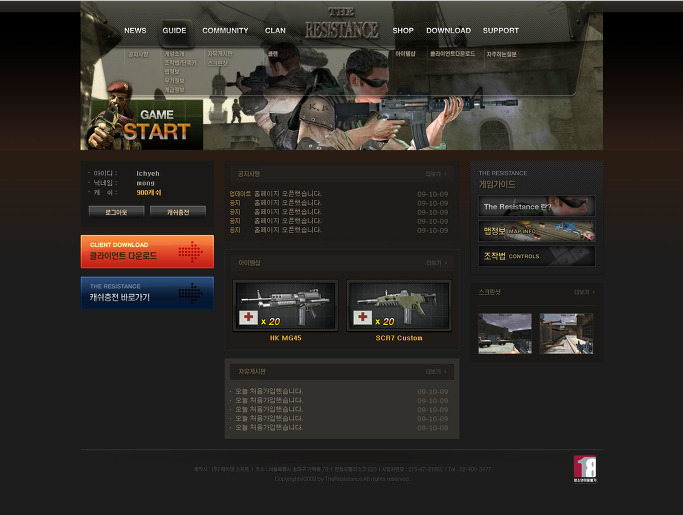Screen dimensions: 683x515
Task: Select the HK MG45 weapon thumbnail
Action: [285, 306]
